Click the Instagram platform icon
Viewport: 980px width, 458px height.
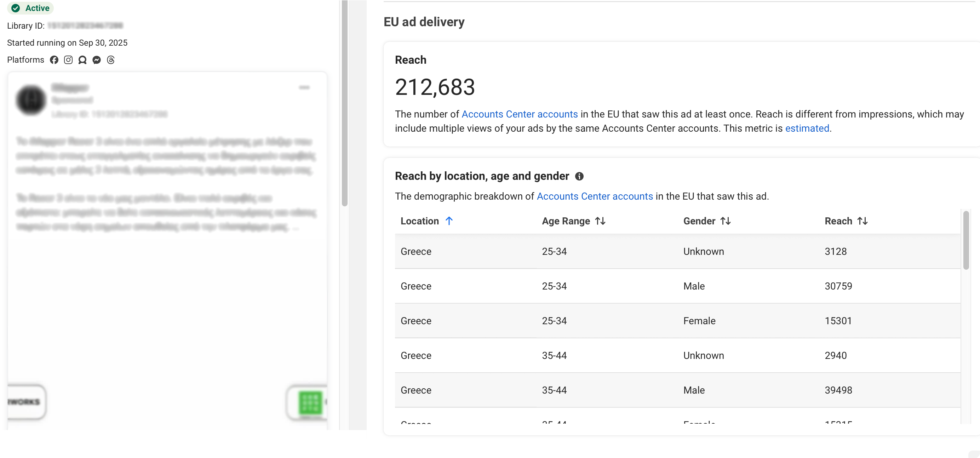[68, 60]
